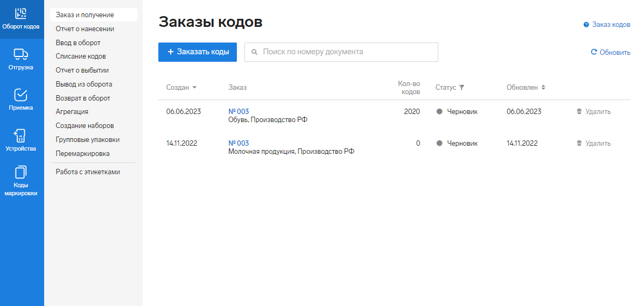Click trash icon for the 14.11.2022 order
Viewport: 644px width, 306px height.
[x=579, y=143]
